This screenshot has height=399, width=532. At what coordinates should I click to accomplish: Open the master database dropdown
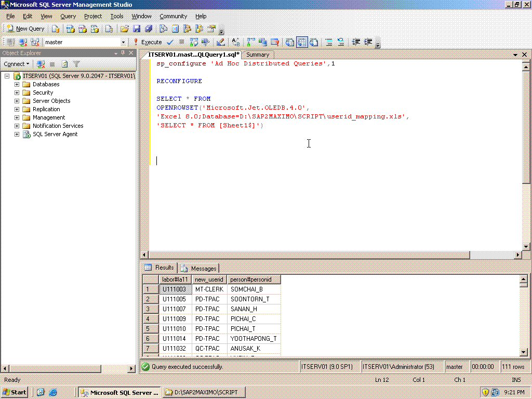point(123,42)
